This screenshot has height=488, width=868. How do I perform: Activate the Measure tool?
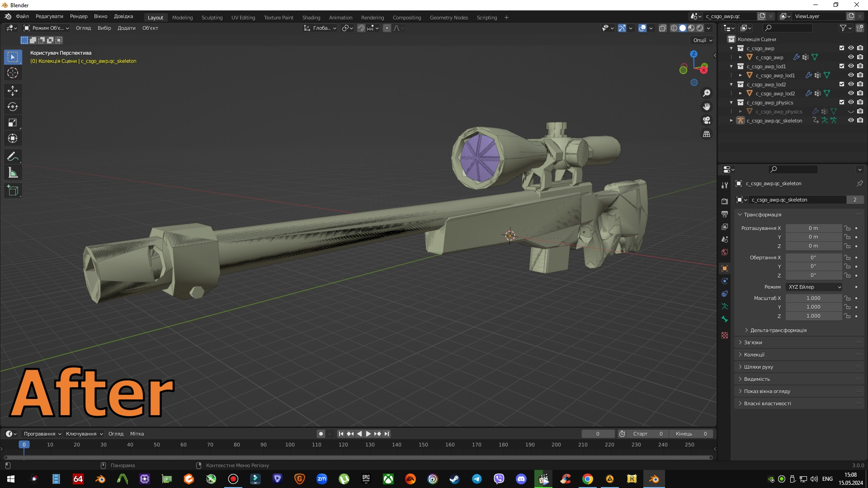pyautogui.click(x=13, y=172)
